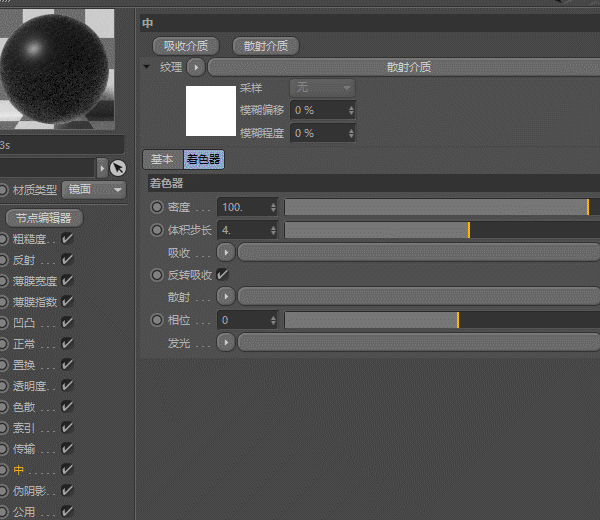The image size is (600, 520).
Task: Click the 吸收介质 button
Action: [x=186, y=46]
